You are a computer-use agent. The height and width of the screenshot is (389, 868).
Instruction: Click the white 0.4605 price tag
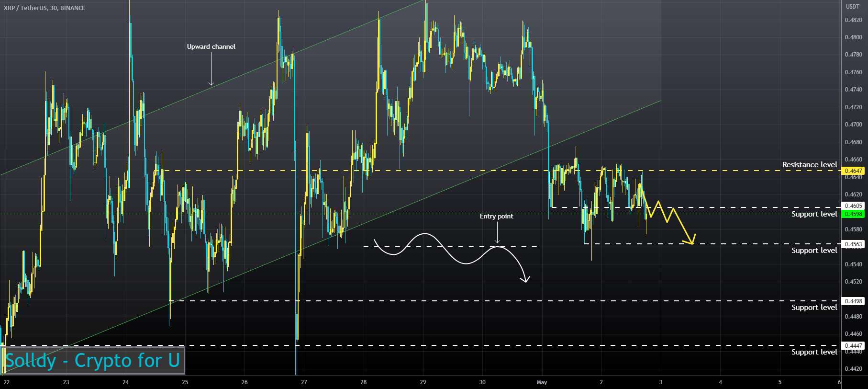pyautogui.click(x=853, y=206)
